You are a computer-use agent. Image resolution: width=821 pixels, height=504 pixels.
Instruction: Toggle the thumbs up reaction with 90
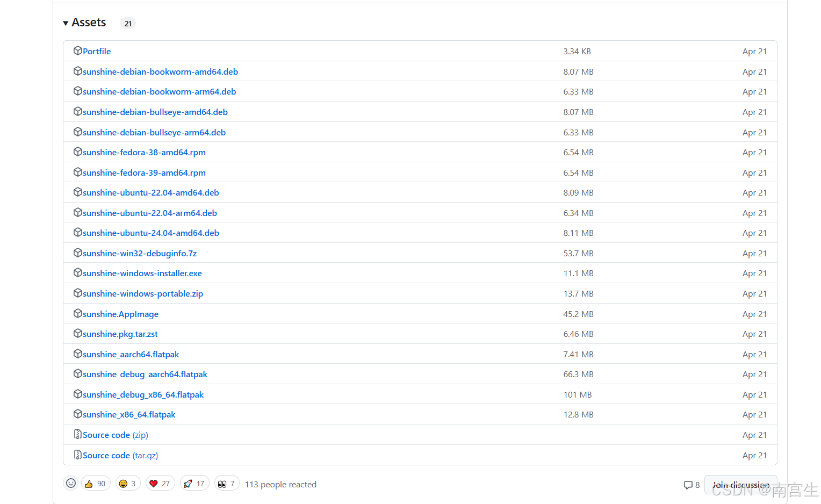pyautogui.click(x=96, y=484)
